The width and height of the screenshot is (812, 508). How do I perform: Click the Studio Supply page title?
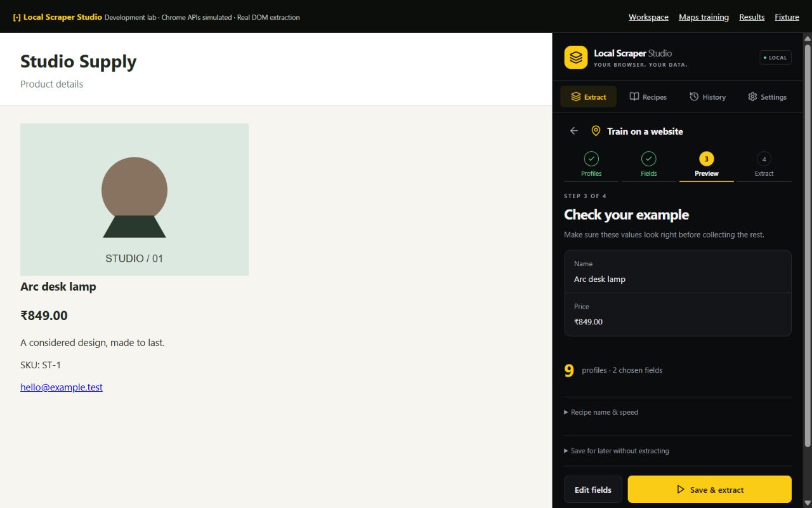pos(79,62)
